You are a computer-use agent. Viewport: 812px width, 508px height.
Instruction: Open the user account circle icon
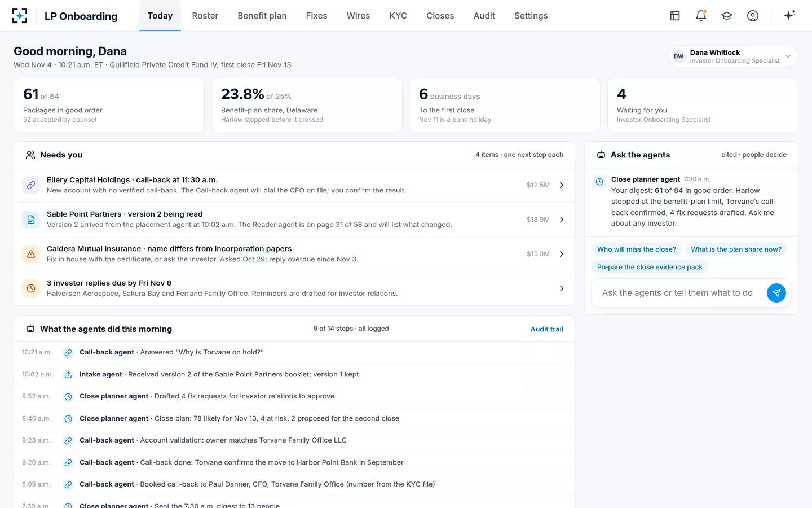753,16
